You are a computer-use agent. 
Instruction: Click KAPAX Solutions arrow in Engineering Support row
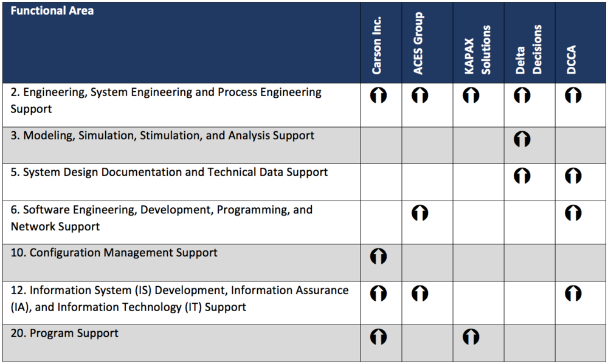pos(471,95)
